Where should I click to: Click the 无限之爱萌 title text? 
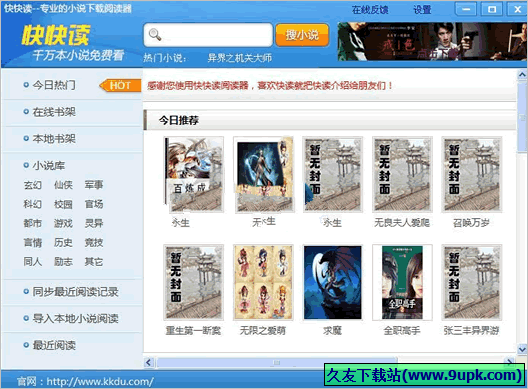coord(262,330)
